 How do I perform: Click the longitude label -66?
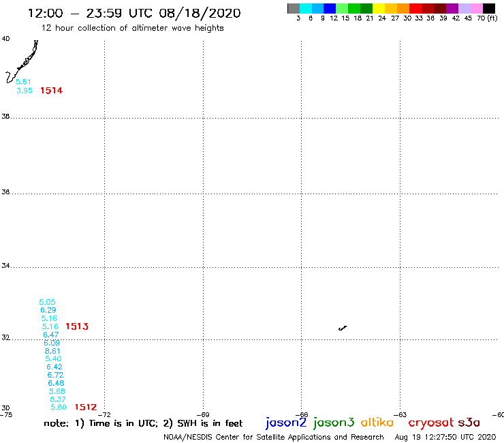click(302, 415)
